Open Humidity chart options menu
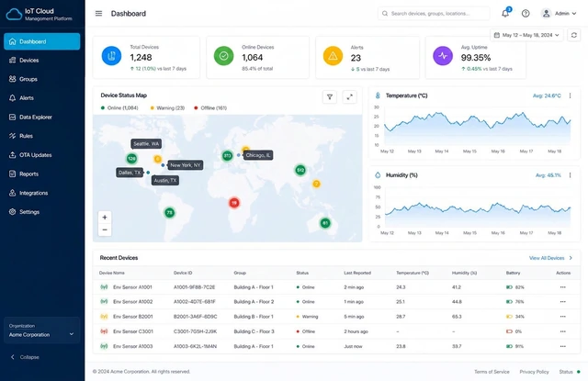588x381 pixels. (570, 175)
